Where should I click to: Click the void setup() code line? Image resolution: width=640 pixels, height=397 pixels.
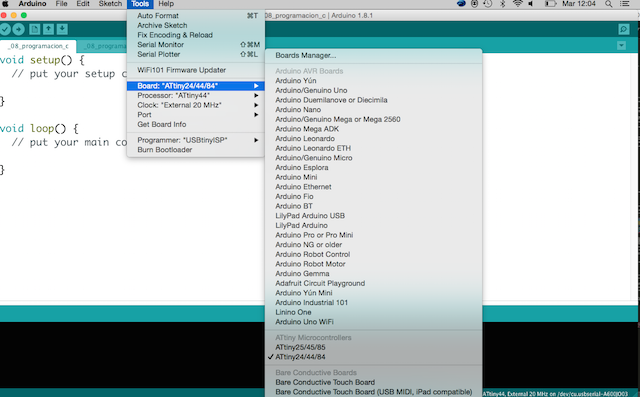(42, 60)
